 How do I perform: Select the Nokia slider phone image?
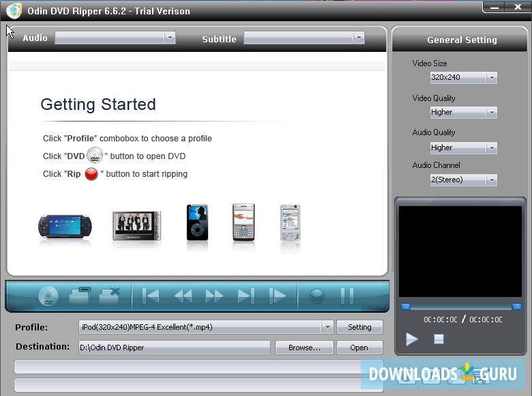pyautogui.click(x=290, y=223)
